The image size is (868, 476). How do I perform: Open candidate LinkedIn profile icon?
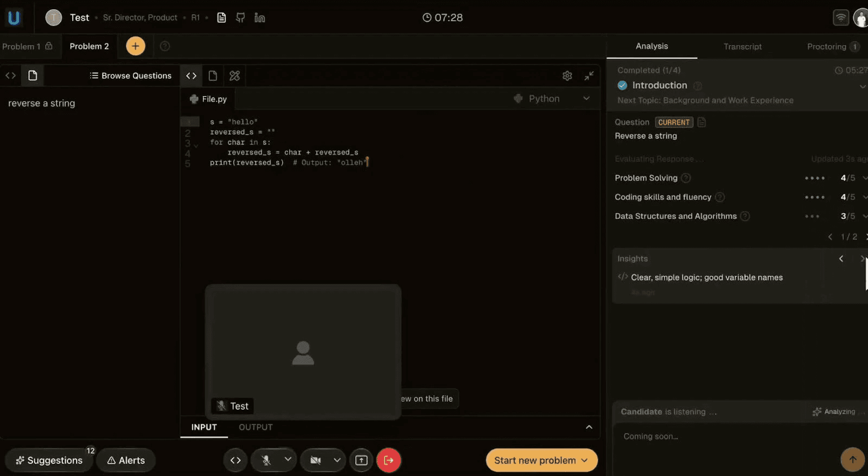coord(260,18)
